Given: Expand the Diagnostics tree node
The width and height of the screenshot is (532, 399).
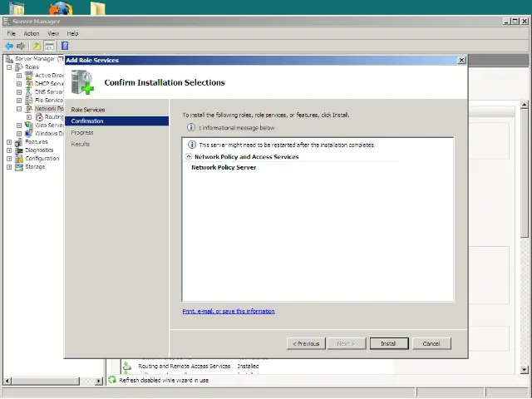Looking at the screenshot, I should (x=9, y=150).
